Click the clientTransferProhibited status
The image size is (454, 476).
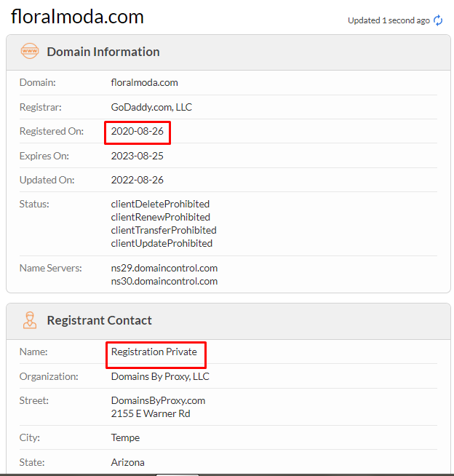click(164, 231)
